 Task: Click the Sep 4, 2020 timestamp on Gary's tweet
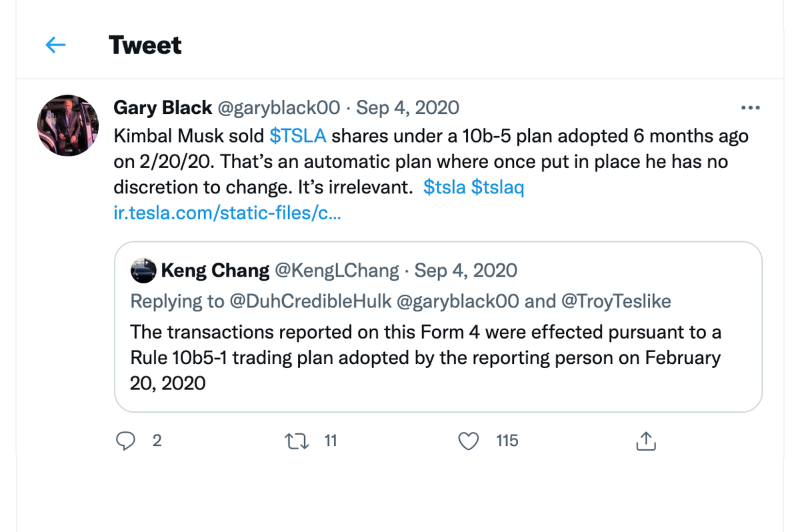point(408,107)
